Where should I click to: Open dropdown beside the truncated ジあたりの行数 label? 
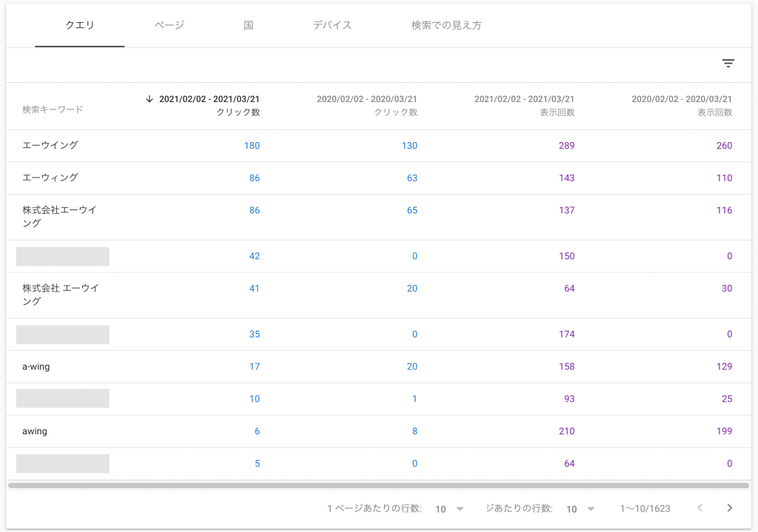[x=581, y=509]
